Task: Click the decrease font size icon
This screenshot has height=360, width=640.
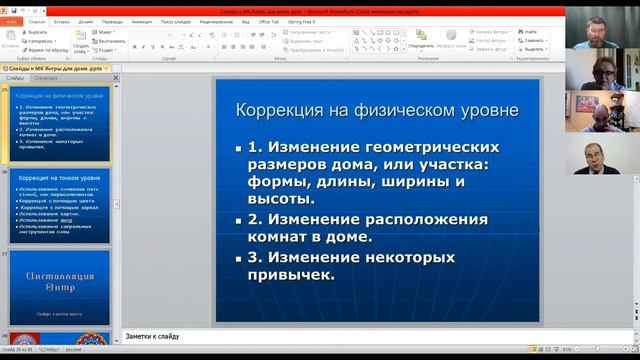Action: (x=200, y=36)
